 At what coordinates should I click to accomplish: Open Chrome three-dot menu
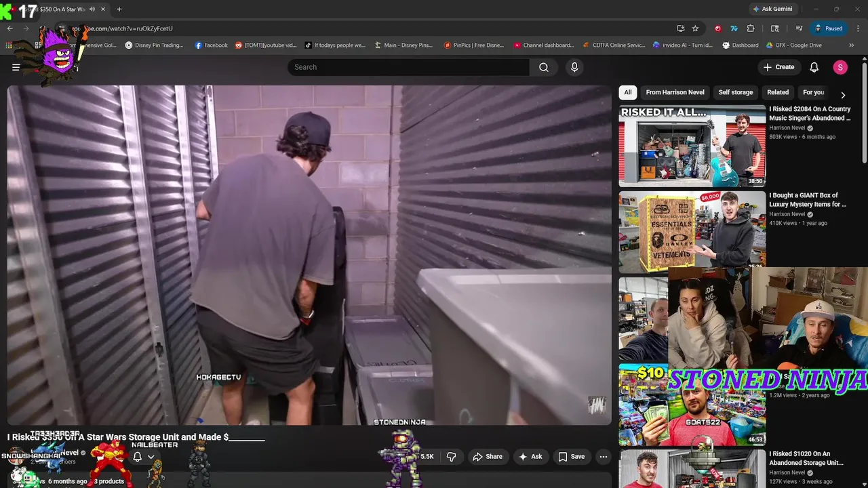[858, 28]
